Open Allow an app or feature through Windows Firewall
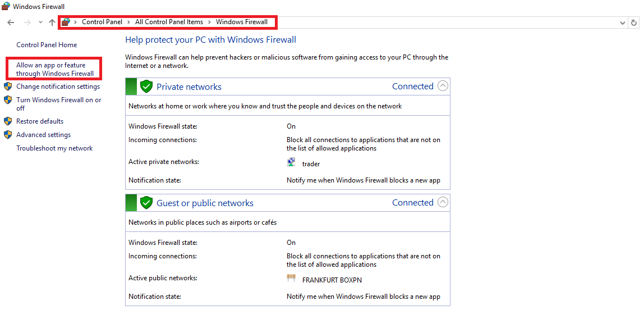644x328 pixels. coord(55,69)
